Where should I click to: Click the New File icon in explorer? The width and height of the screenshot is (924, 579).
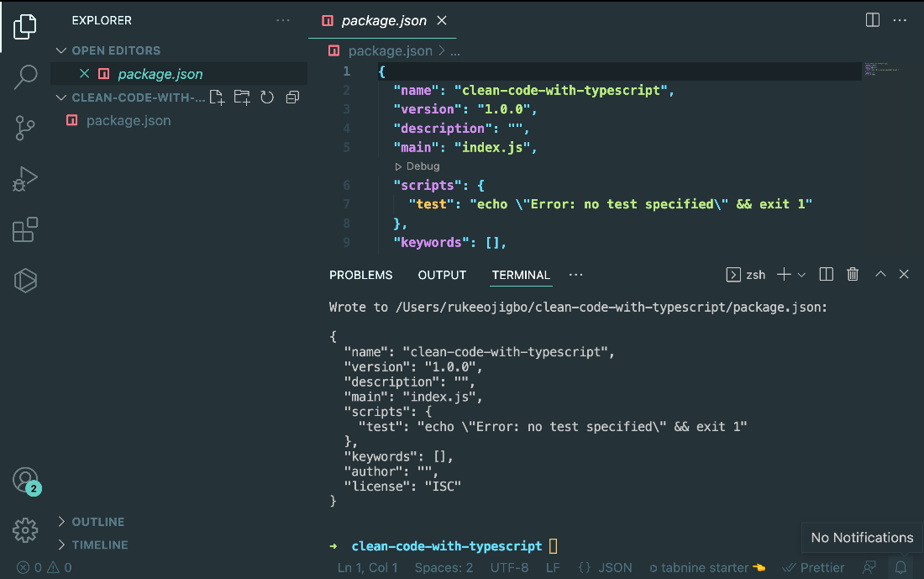(x=217, y=97)
